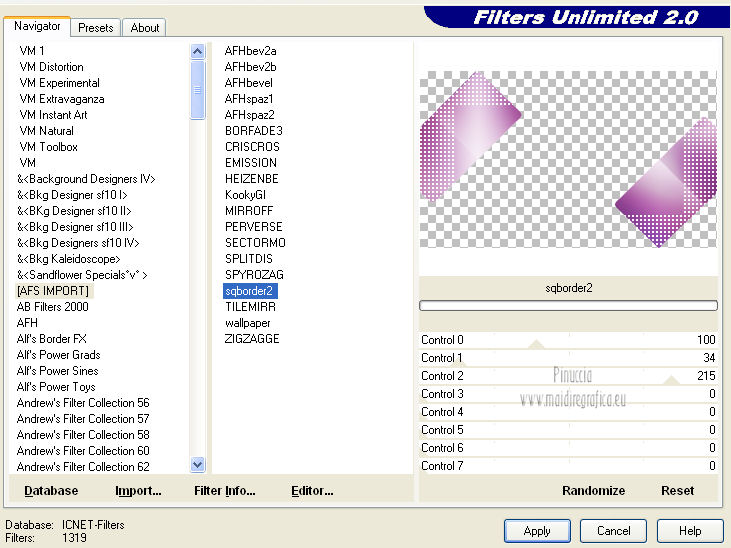Select Alf's Power Sines category

point(57,371)
